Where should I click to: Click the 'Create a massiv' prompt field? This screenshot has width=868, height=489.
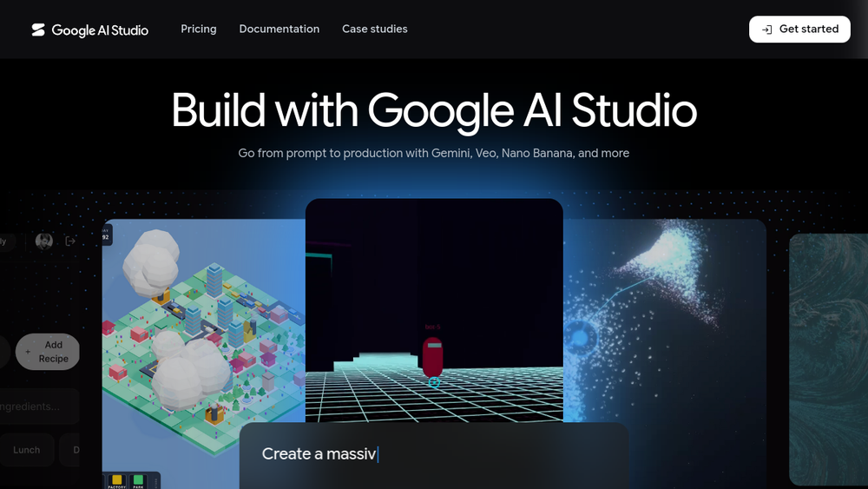[x=434, y=456]
